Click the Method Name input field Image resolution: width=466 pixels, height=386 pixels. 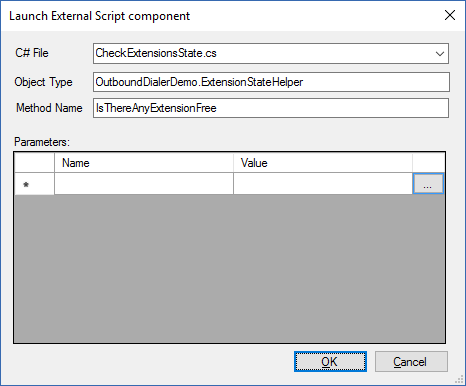(271, 108)
